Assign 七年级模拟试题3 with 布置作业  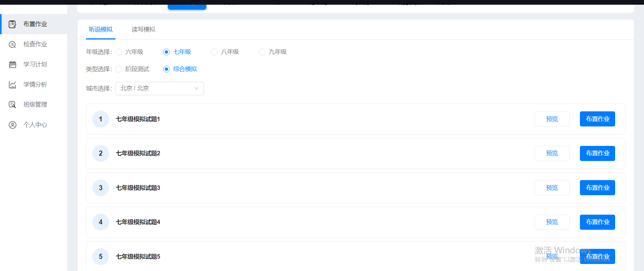(597, 188)
